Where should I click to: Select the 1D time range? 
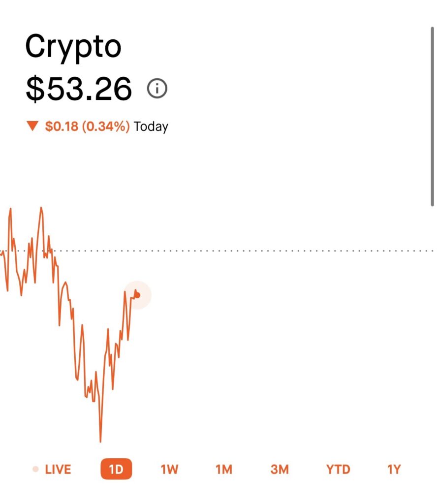pos(116,469)
